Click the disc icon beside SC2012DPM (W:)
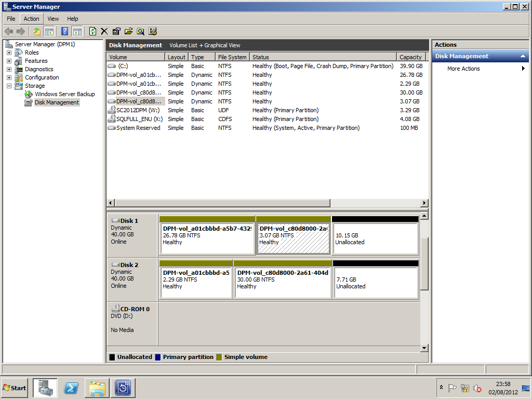Viewport: 532px width, 399px height. [112, 110]
